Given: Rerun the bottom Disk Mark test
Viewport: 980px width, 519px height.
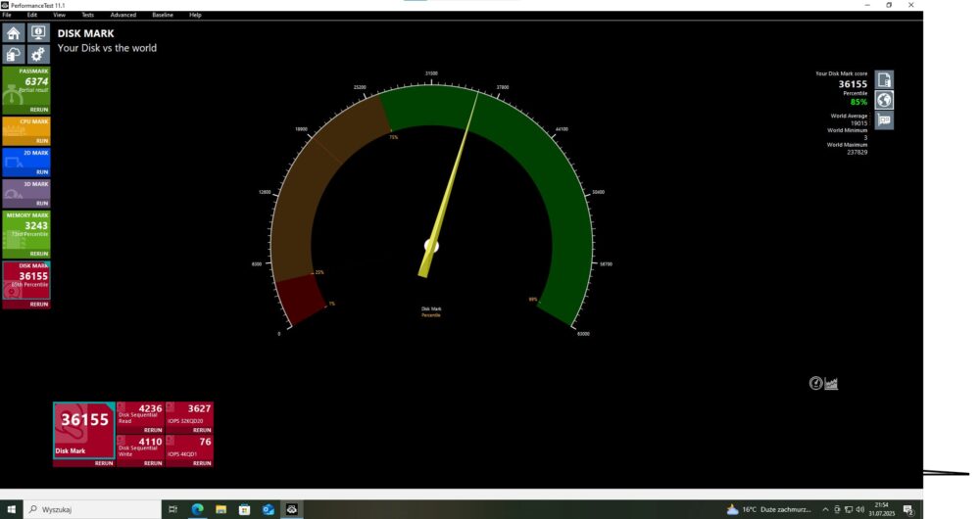Looking at the screenshot, I should click(104, 463).
